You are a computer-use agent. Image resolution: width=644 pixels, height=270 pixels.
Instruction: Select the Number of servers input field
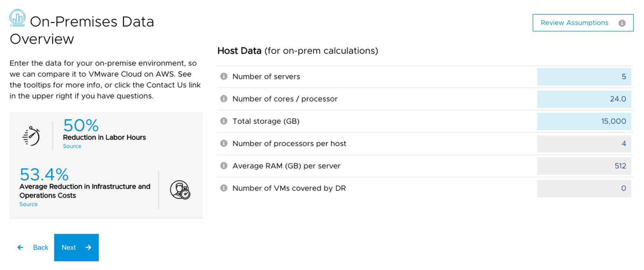[584, 77]
